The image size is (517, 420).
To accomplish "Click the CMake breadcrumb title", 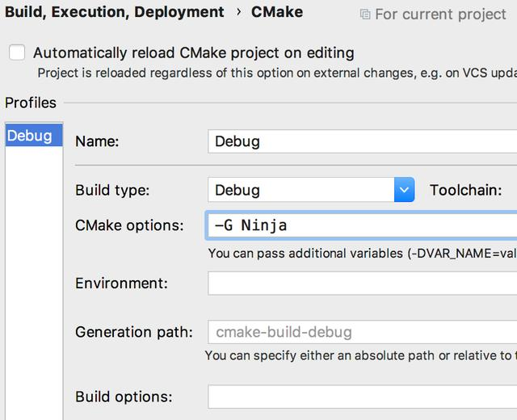I will coord(277,12).
